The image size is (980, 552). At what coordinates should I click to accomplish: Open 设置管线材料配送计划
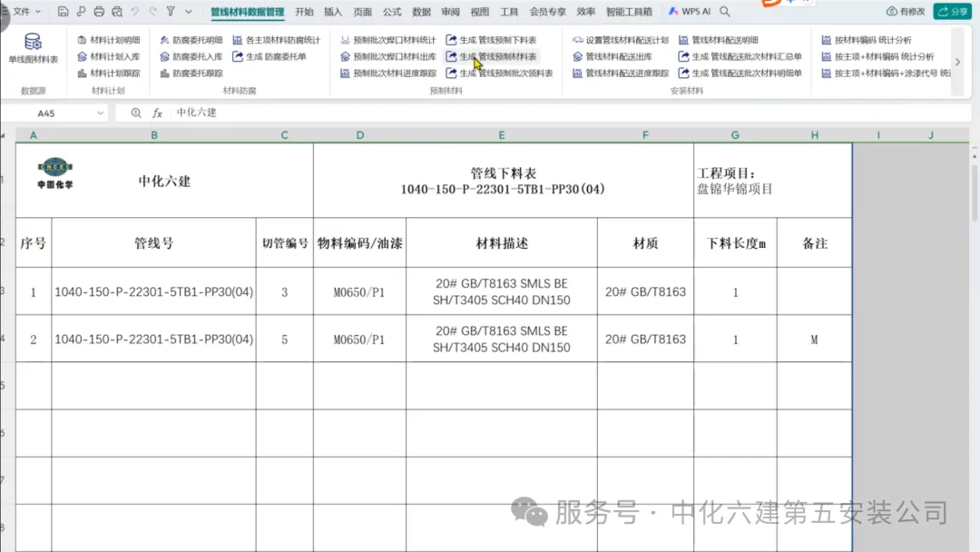621,40
